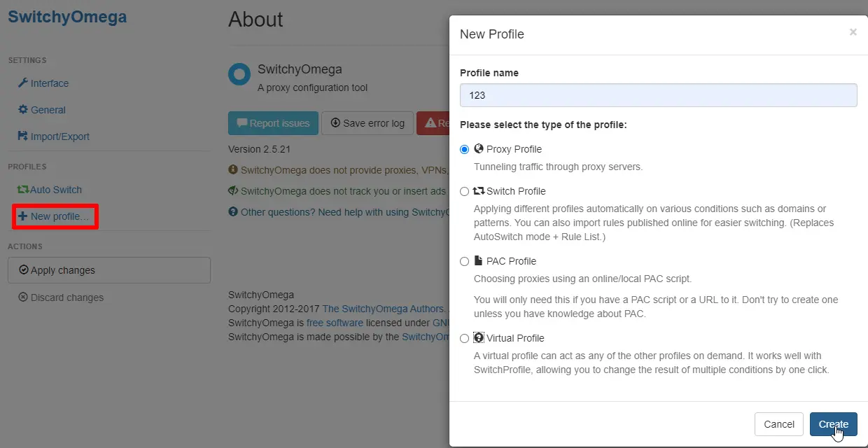Image resolution: width=868 pixels, height=448 pixels.
Task: Click the Profile name text field
Action: pos(658,95)
